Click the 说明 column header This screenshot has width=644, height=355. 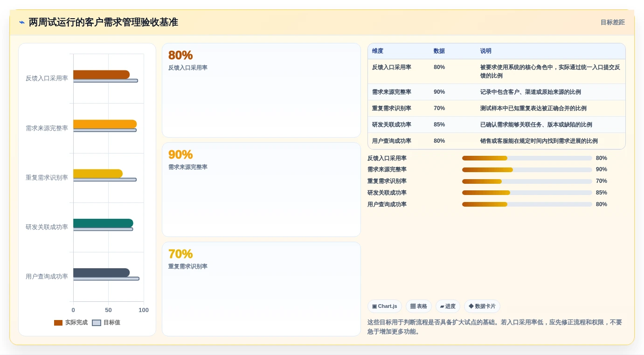486,51
